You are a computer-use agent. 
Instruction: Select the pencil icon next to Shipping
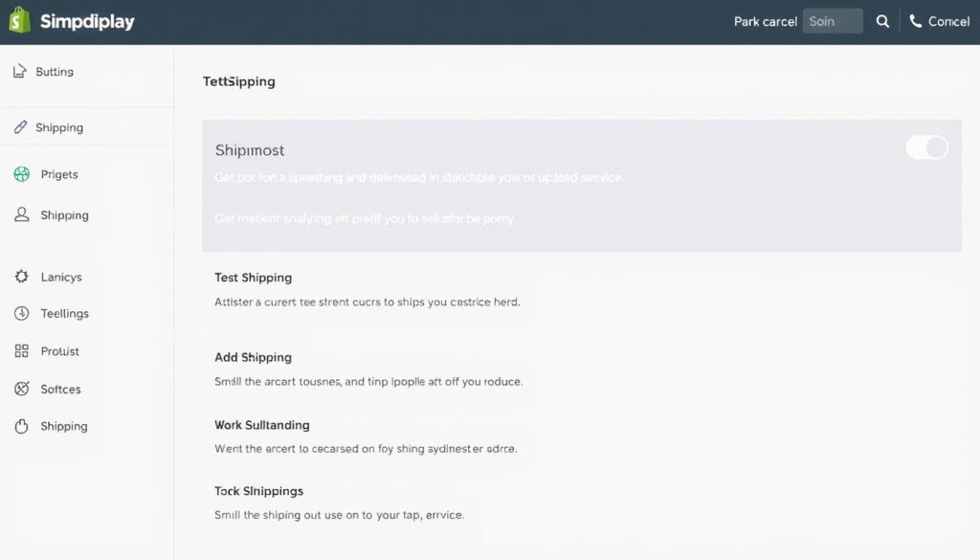20,127
